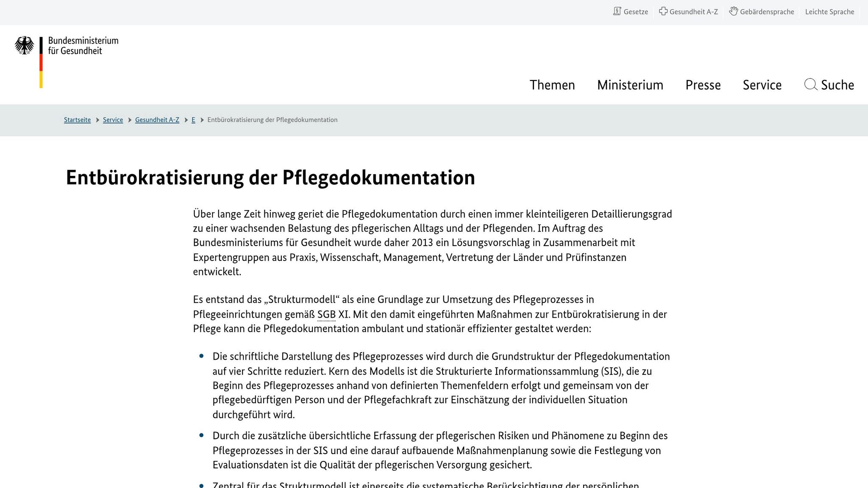Click the search magnifier icon
The image size is (868, 488).
click(x=810, y=84)
